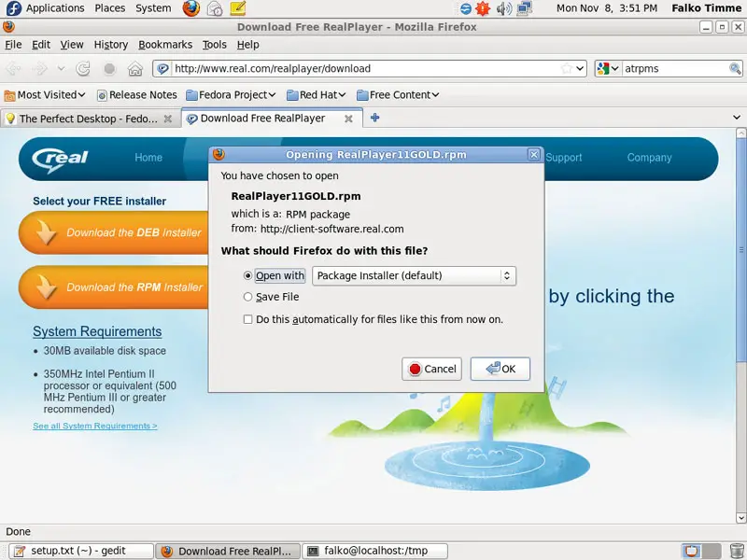Open the Fedora Applications menu

pos(45,8)
